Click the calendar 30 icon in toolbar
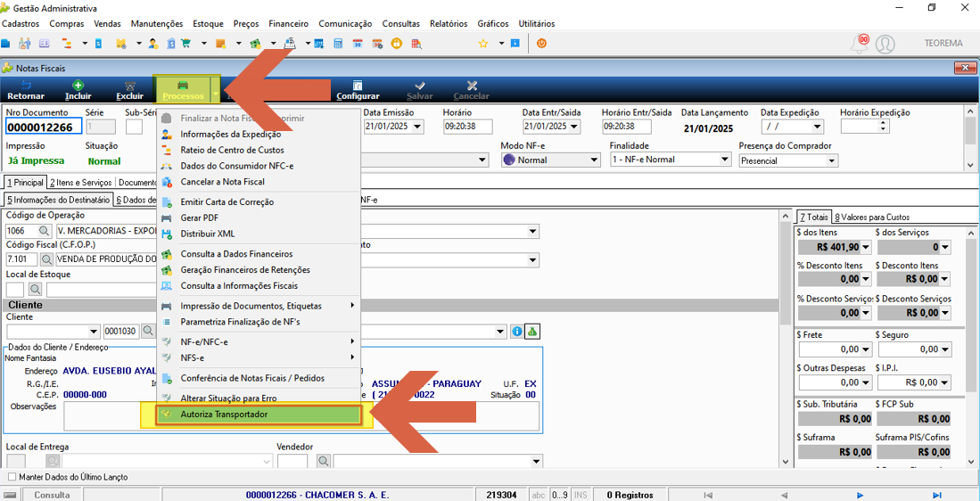Image resolution: width=980 pixels, height=501 pixels. click(358, 44)
